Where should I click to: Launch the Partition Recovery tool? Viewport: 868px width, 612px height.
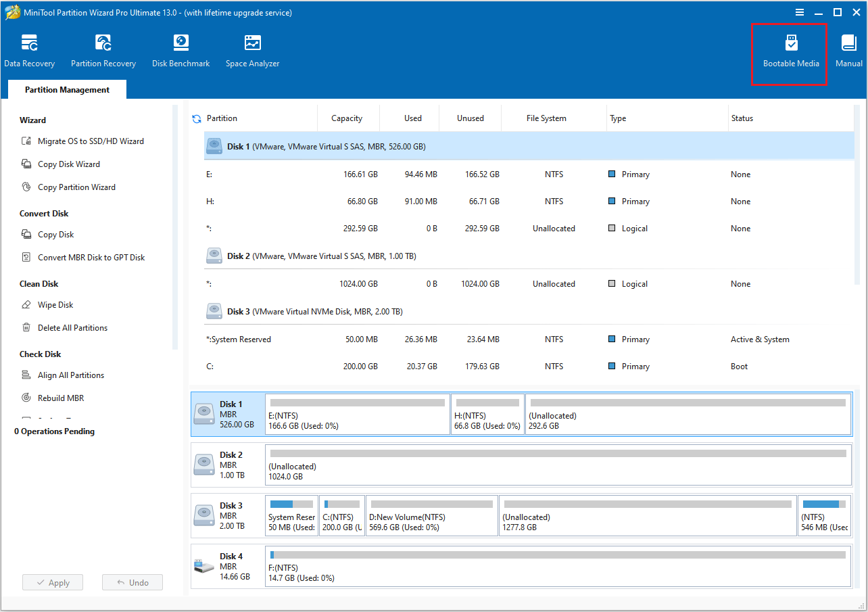coord(103,49)
